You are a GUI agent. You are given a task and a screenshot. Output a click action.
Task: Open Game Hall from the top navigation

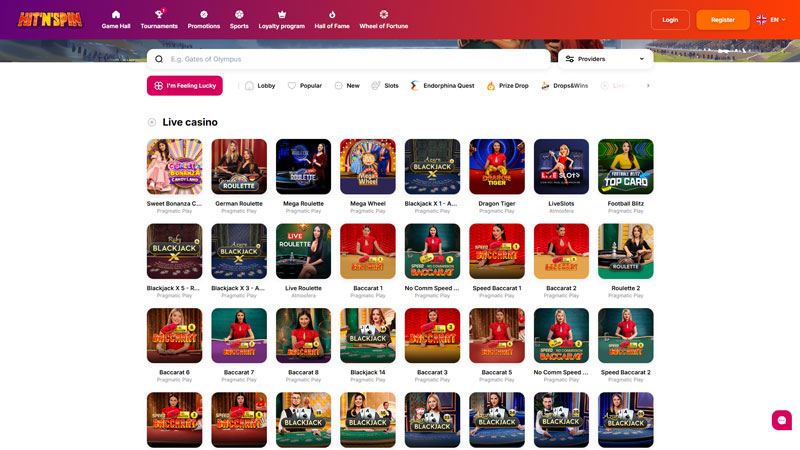pos(116,20)
